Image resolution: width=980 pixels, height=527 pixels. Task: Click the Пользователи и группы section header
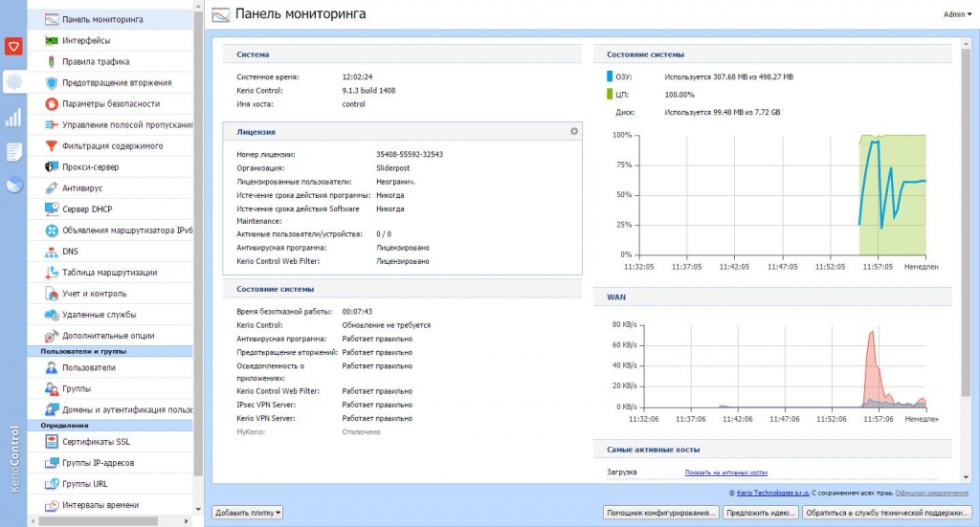click(110, 352)
